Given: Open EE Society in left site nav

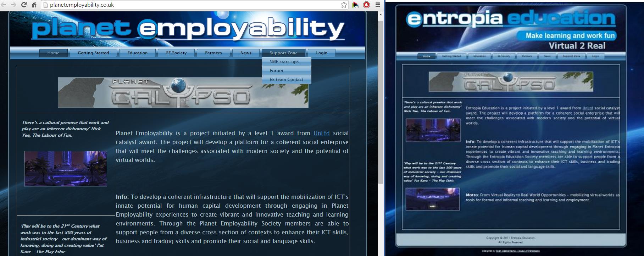Looking at the screenshot, I should [176, 53].
